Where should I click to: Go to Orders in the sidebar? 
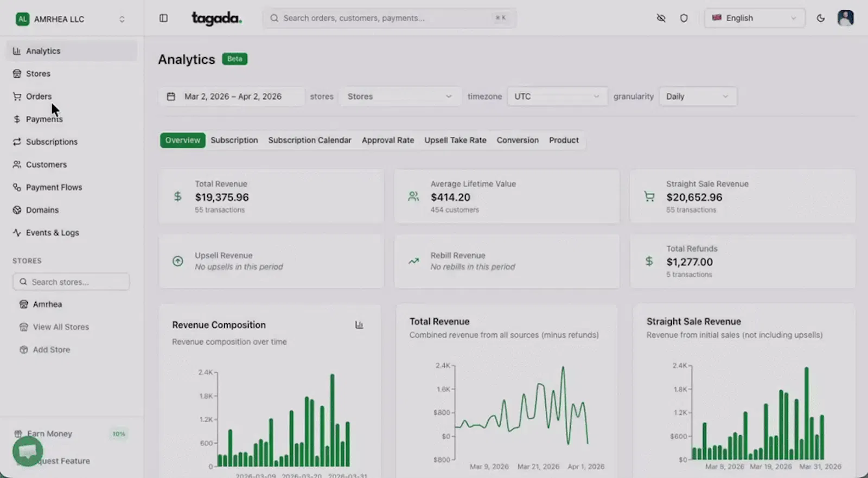coord(72,97)
